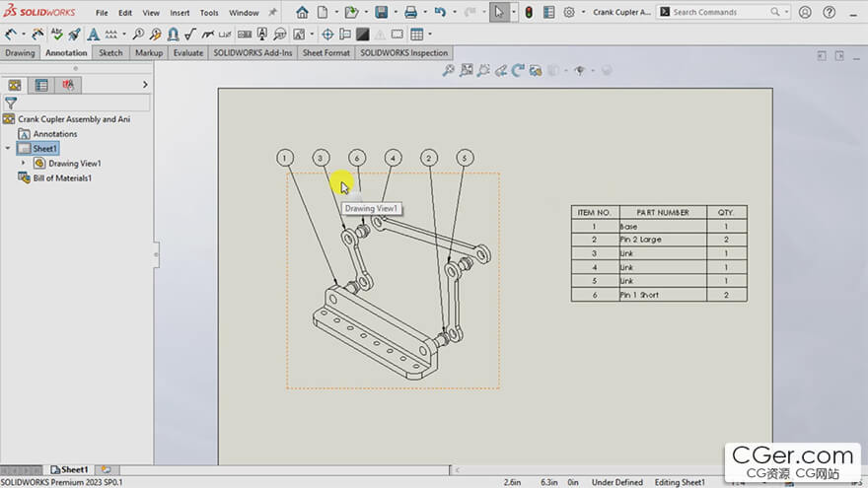This screenshot has width=868, height=488.
Task: Open the Help question mark
Action: pyautogui.click(x=829, y=12)
